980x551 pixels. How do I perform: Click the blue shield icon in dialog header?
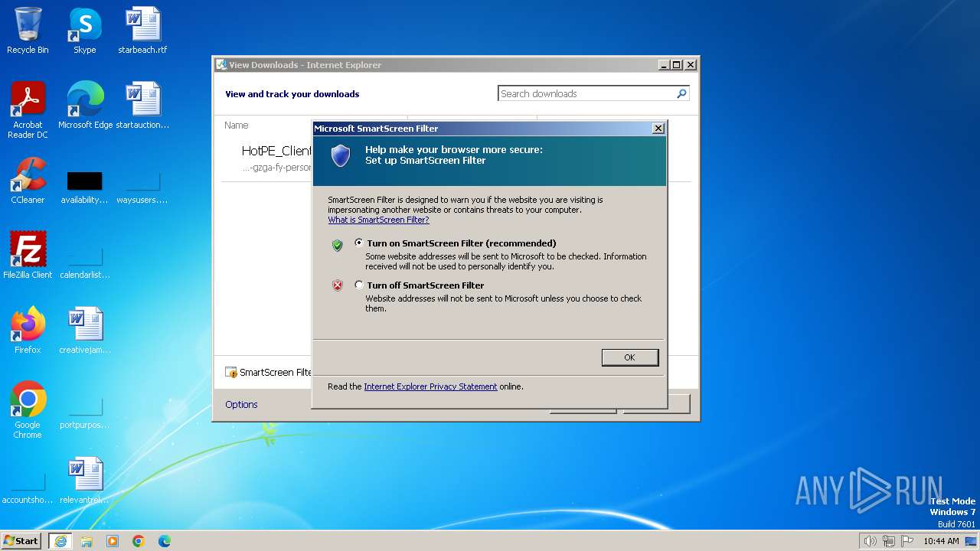tap(340, 156)
